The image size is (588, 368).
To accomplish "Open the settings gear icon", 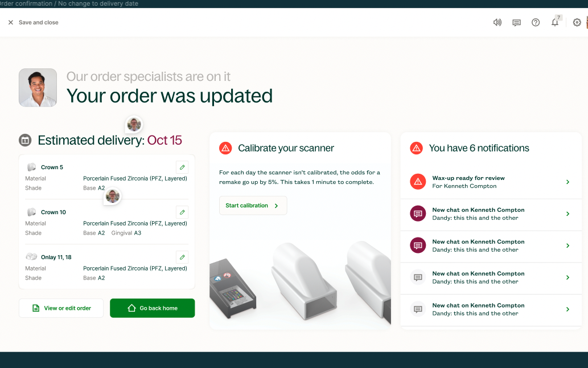I will tap(577, 23).
